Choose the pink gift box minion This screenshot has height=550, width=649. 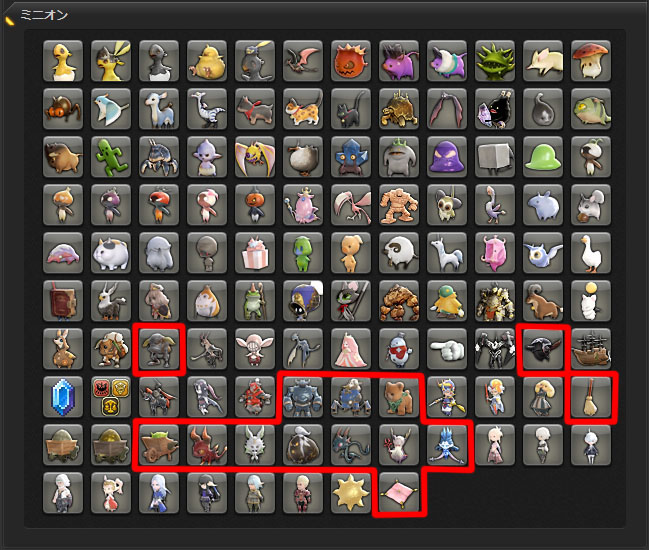[x=255, y=253]
